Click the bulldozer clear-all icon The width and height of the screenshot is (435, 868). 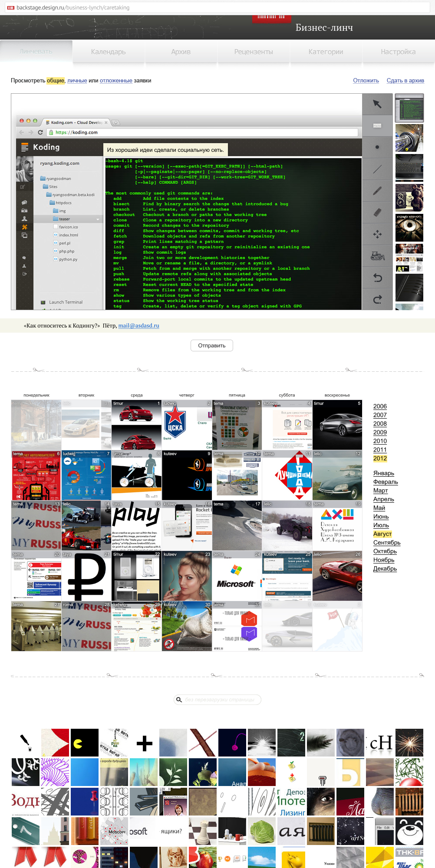(x=377, y=256)
